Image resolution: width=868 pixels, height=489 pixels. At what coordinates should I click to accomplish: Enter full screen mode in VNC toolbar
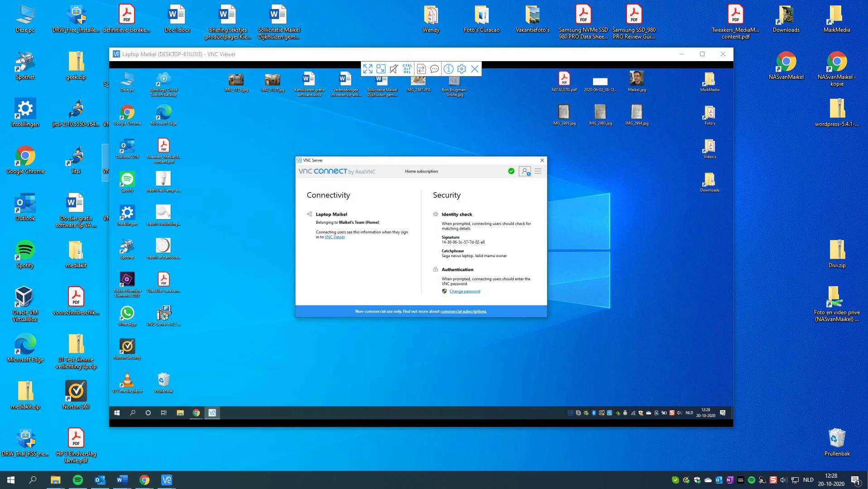point(368,69)
